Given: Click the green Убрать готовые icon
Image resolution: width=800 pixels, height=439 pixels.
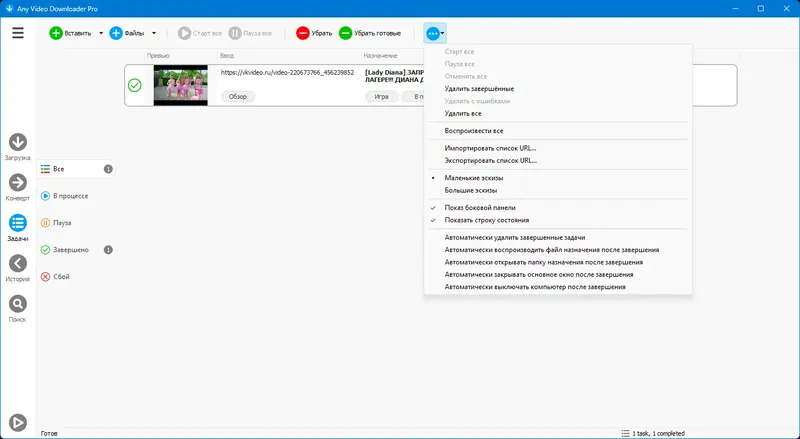Looking at the screenshot, I should 345,33.
